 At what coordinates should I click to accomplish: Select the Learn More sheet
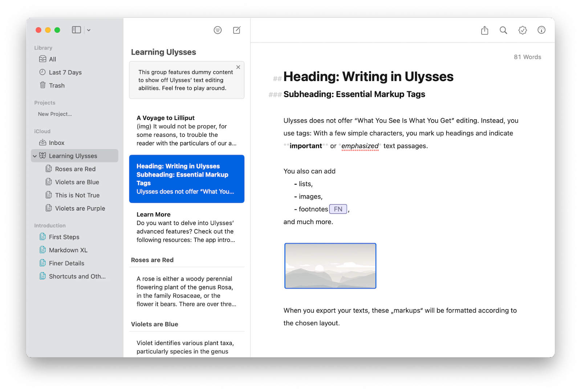(187, 227)
